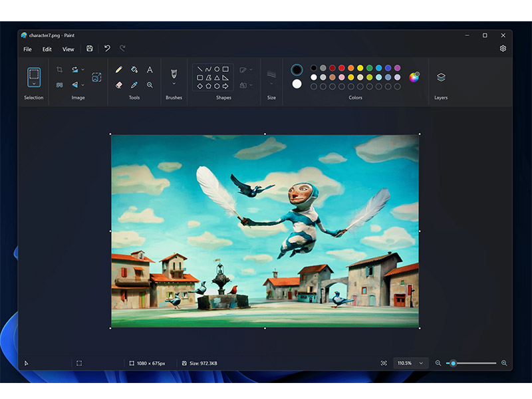
Task: Click the Resize and skew icon
Action: 96,77
